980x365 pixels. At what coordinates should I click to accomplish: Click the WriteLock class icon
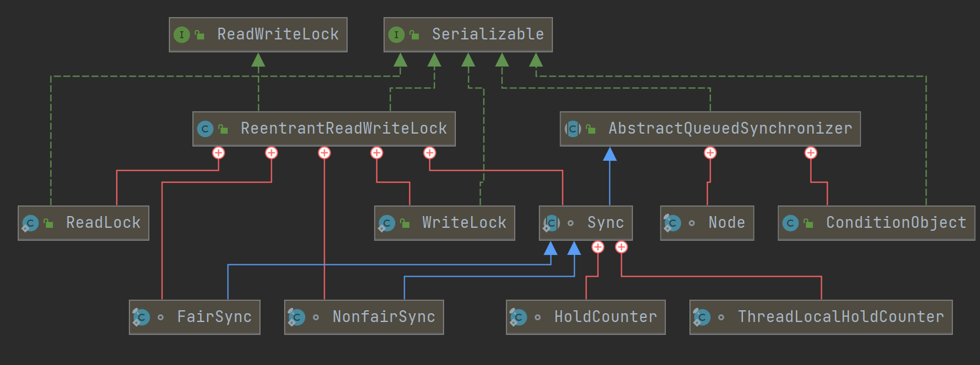point(386,223)
